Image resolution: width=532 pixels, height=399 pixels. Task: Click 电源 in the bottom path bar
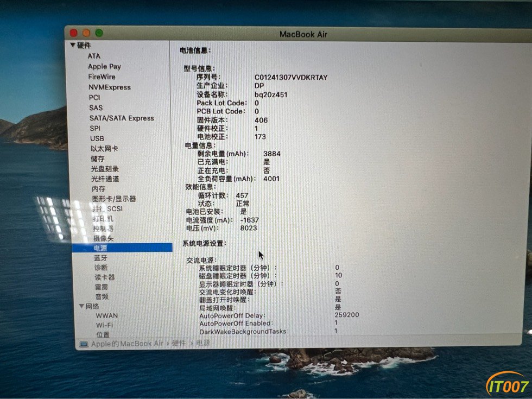pyautogui.click(x=203, y=343)
